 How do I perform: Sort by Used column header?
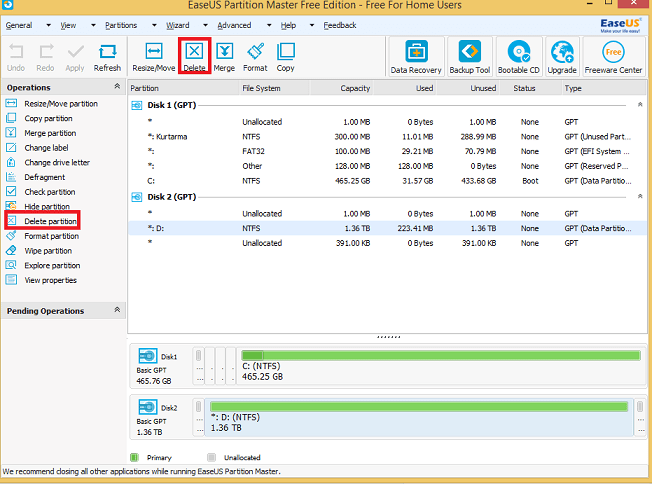coord(405,88)
